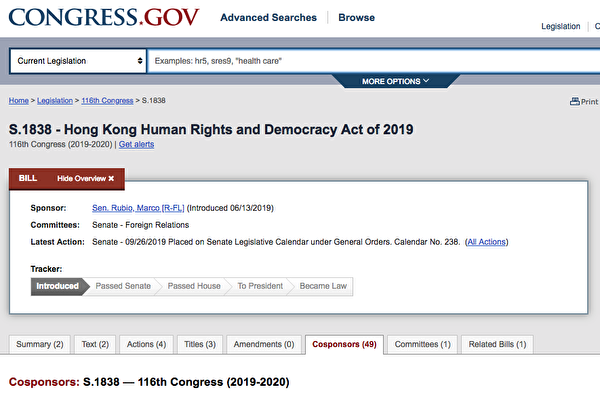Open the Browse menu
This screenshot has height=400, width=600.
coord(357,18)
